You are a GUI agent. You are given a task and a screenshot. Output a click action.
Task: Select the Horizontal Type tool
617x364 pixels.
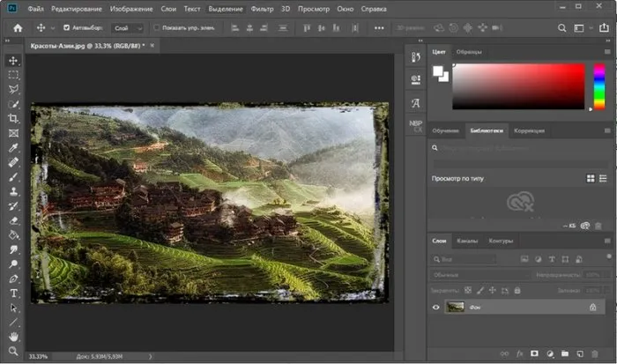point(13,293)
